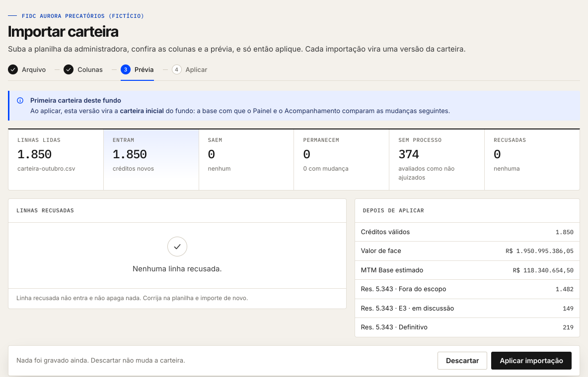The width and height of the screenshot is (588, 377).
Task: Click the Entram card with créditos novos
Action: pos(151,160)
